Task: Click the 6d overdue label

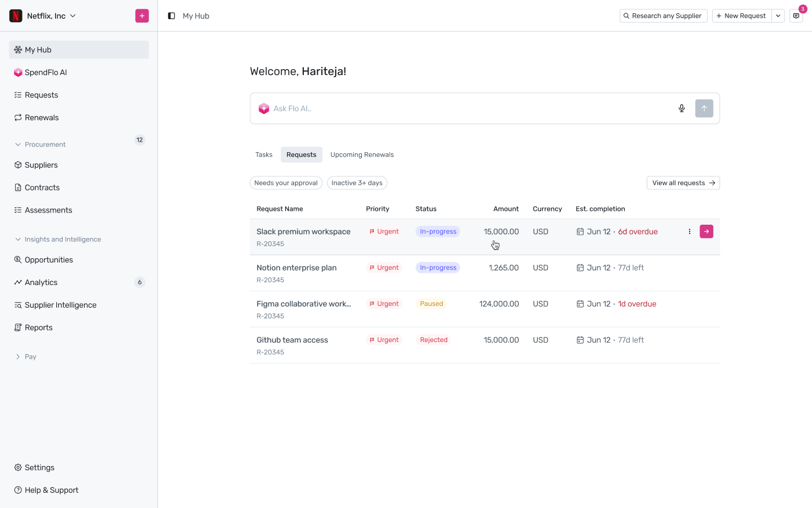Action: [x=637, y=232]
